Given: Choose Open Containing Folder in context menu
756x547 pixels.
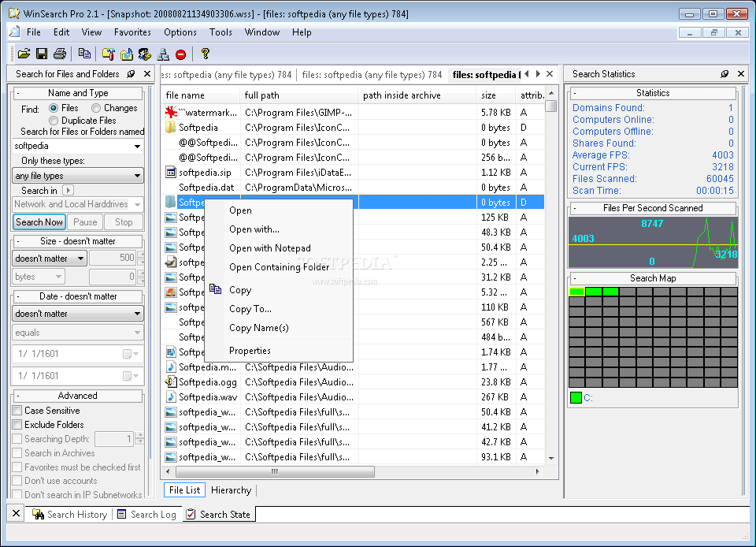Looking at the screenshot, I should point(279,266).
